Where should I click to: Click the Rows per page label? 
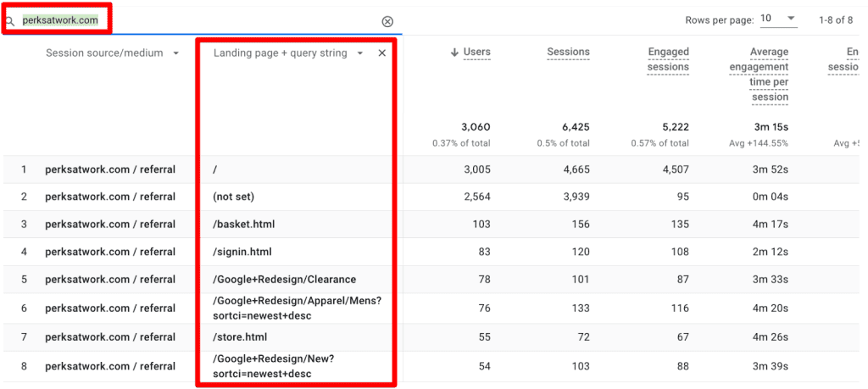tap(720, 20)
